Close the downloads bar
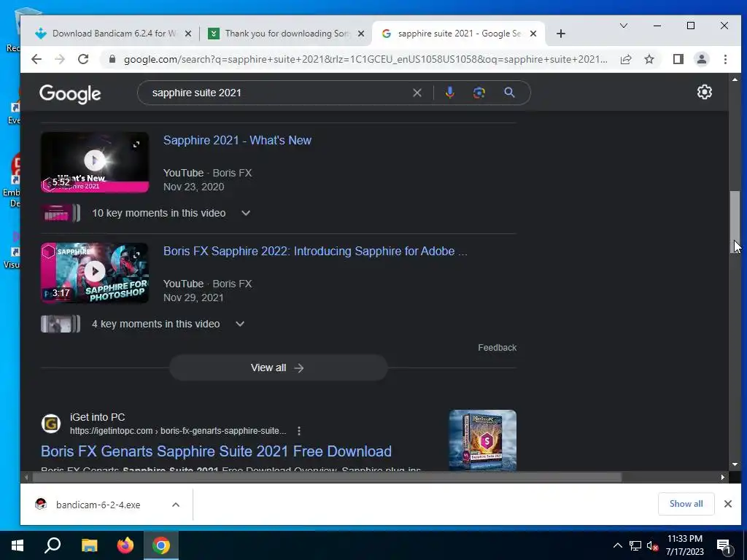747x560 pixels. point(727,504)
